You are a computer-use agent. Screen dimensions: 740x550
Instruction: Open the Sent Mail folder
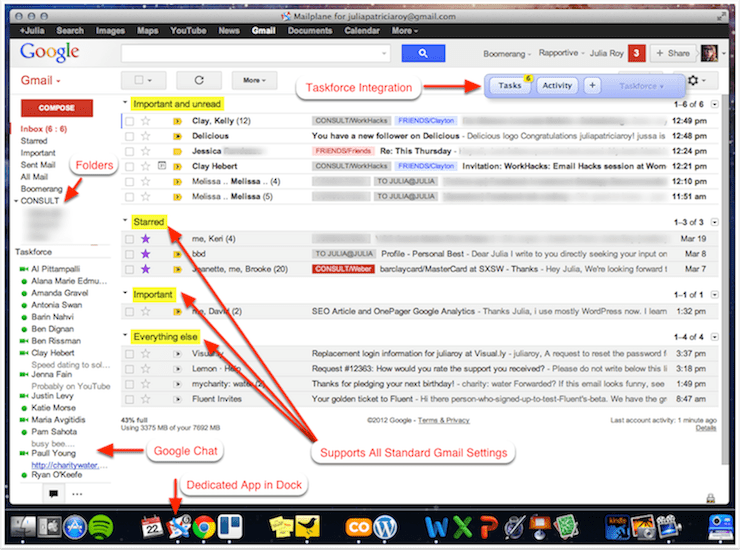(38, 165)
